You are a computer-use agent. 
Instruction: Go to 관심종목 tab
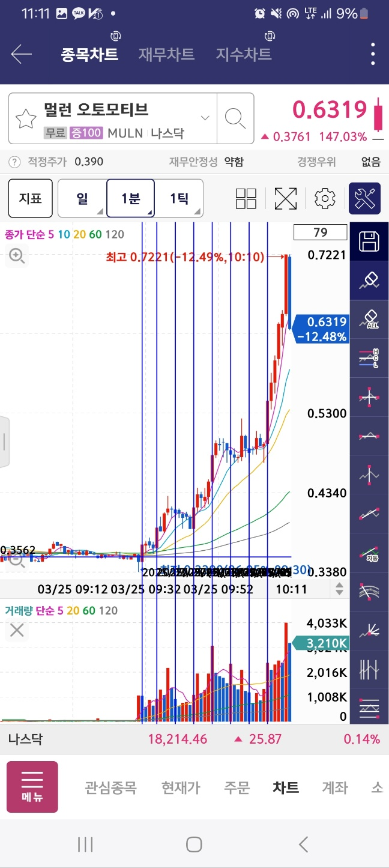[x=110, y=788]
